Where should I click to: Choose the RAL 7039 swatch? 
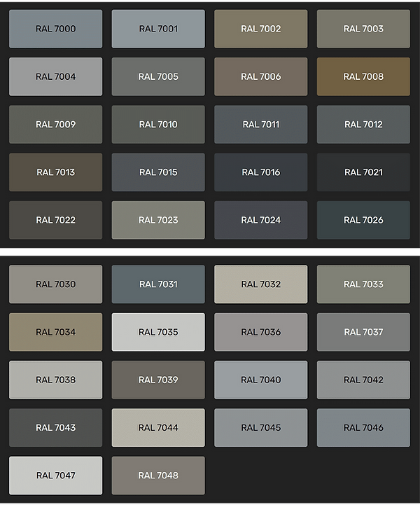tap(158, 380)
